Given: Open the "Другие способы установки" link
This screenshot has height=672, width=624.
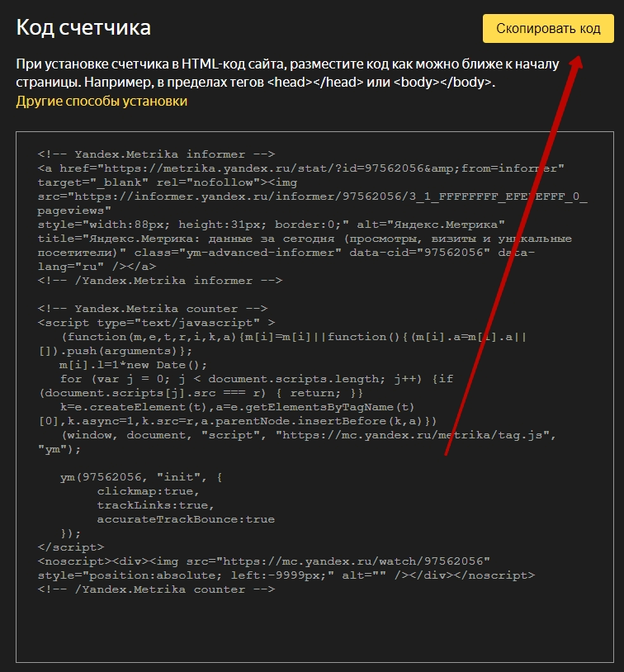Looking at the screenshot, I should click(x=102, y=102).
